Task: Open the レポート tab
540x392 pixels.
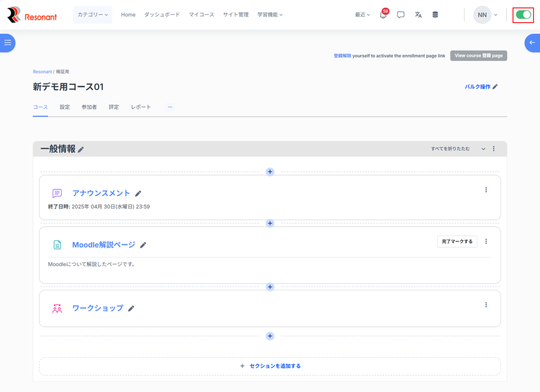Action: (141, 107)
